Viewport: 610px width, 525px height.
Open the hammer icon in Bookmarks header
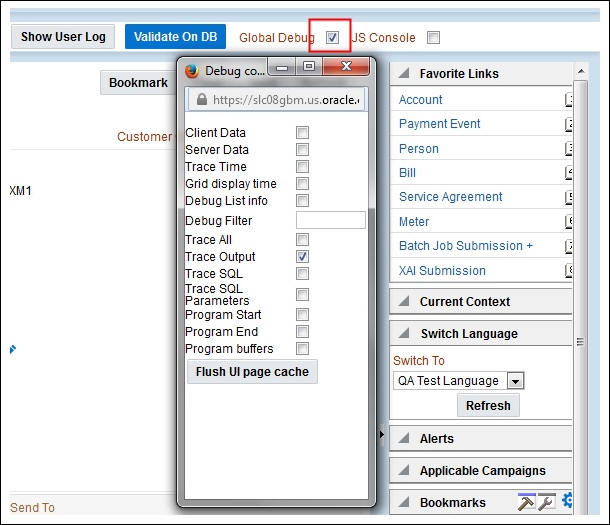pyautogui.click(x=526, y=502)
